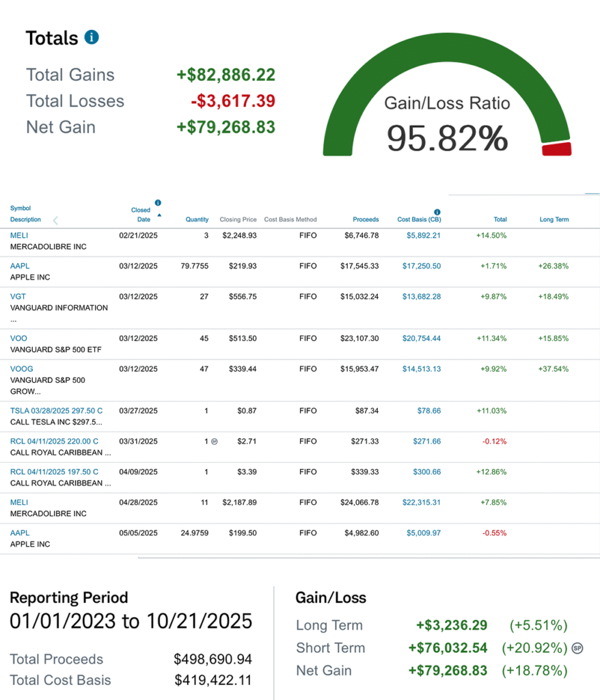
Task: Toggle the Closed Date sort arrow
Action: 159,215
